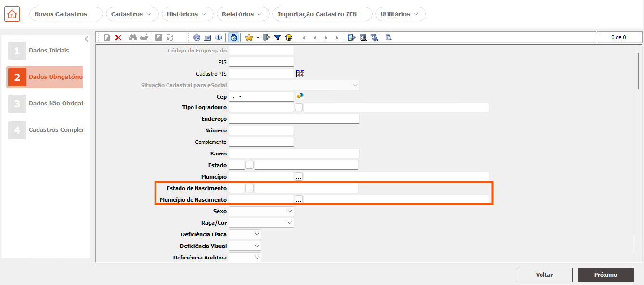Click the form layout icon
The height and width of the screenshot is (285, 644).
[207, 38]
